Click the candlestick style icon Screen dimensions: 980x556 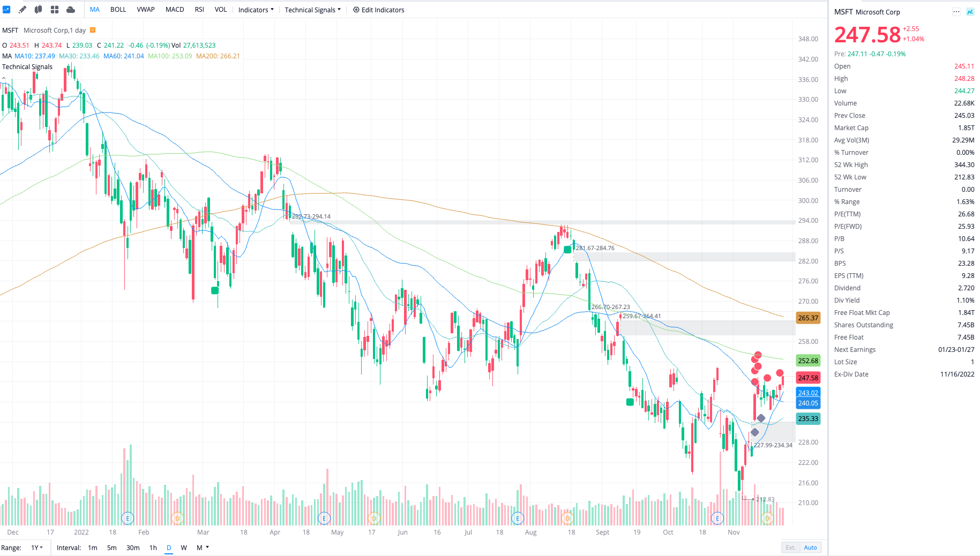[x=38, y=9]
